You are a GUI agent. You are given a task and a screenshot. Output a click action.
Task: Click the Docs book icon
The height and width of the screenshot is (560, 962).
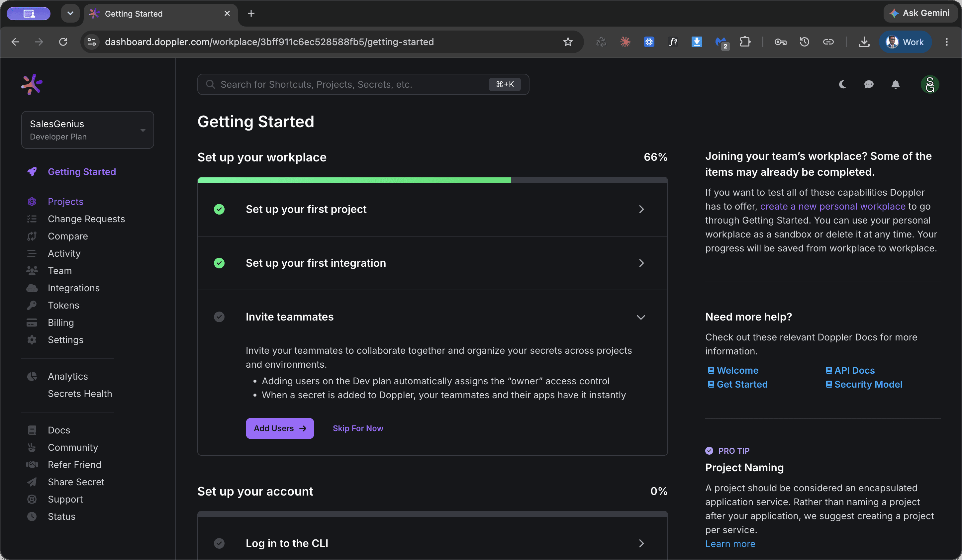tap(32, 430)
